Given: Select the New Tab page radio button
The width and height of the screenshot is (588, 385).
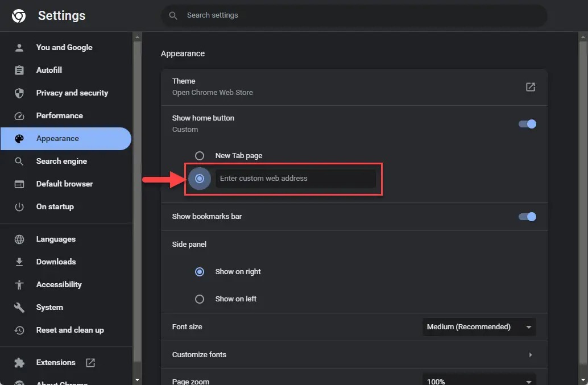Looking at the screenshot, I should click(200, 156).
